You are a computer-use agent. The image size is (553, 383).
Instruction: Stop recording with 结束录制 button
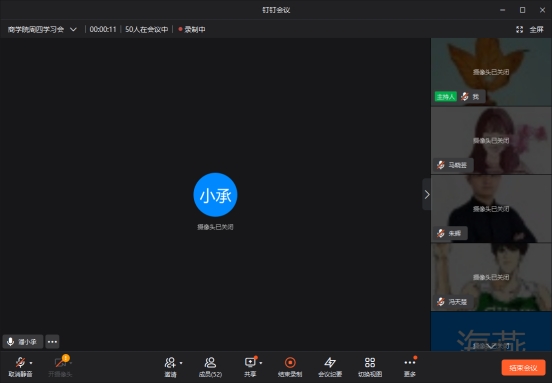[290, 367]
